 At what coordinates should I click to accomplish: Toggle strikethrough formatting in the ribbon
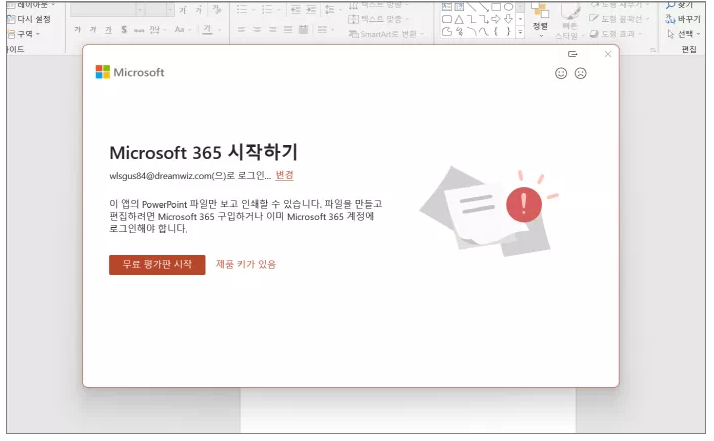pyautogui.click(x=139, y=30)
